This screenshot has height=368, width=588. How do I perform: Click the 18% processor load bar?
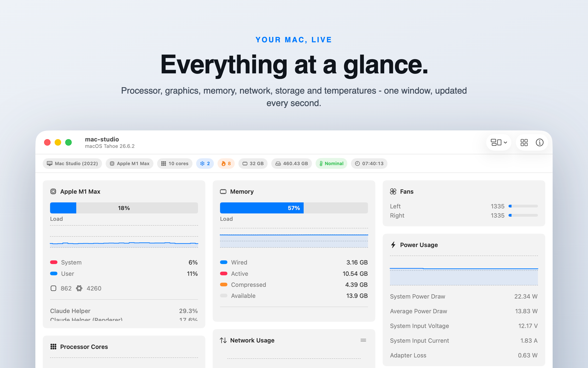coord(124,208)
